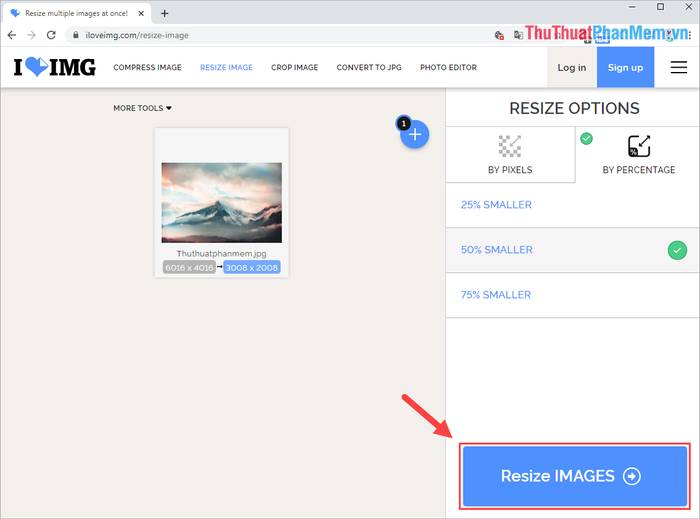Close the 'Resize multiple images' tab
The height and width of the screenshot is (519, 700).
[141, 13]
